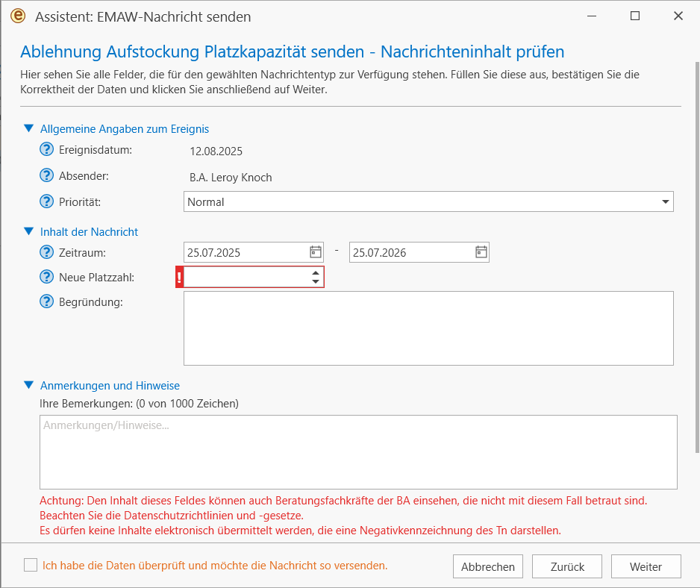Viewport: 700px width, 588px height.
Task: Open the help icon for Priorität
Action: click(x=46, y=201)
